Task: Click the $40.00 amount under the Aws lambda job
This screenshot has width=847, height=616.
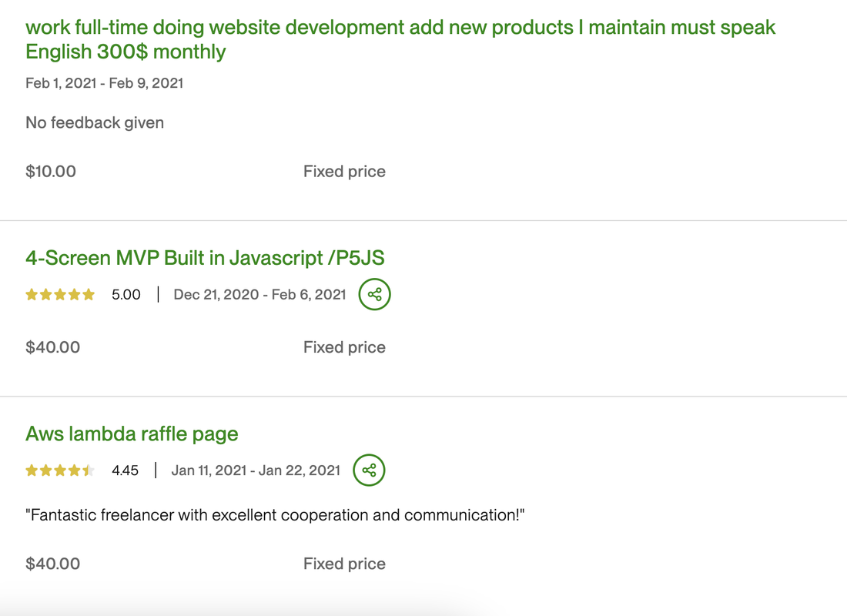Action: coord(53,564)
